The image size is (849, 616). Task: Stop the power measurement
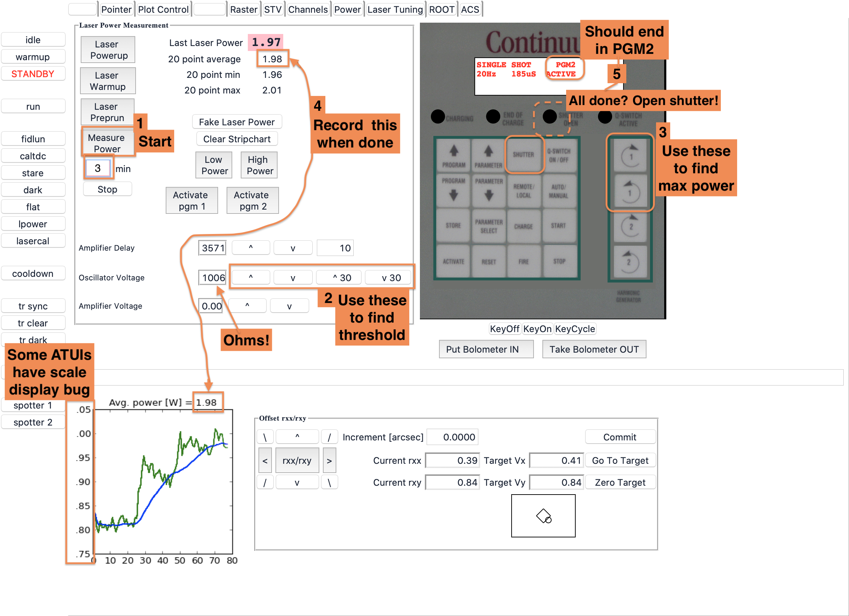pyautogui.click(x=107, y=189)
